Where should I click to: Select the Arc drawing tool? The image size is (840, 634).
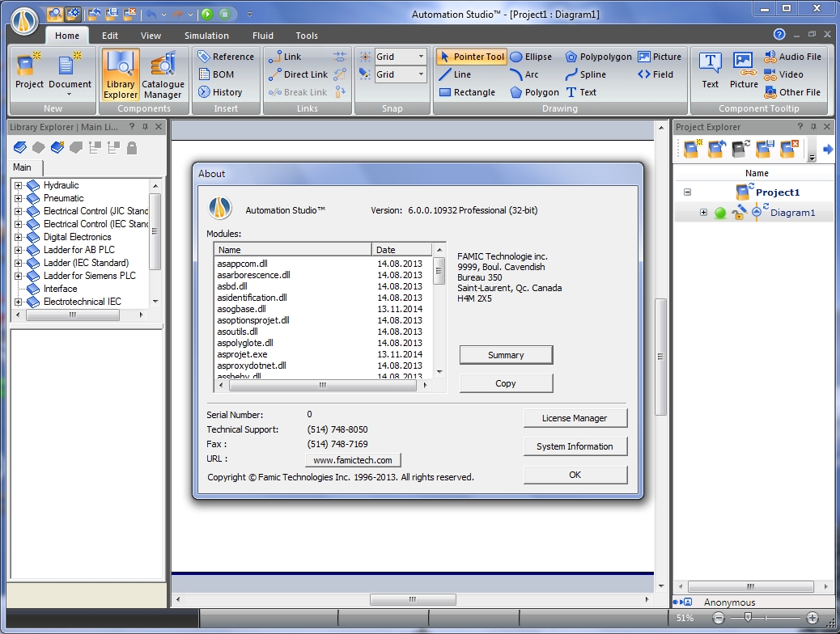coord(524,74)
